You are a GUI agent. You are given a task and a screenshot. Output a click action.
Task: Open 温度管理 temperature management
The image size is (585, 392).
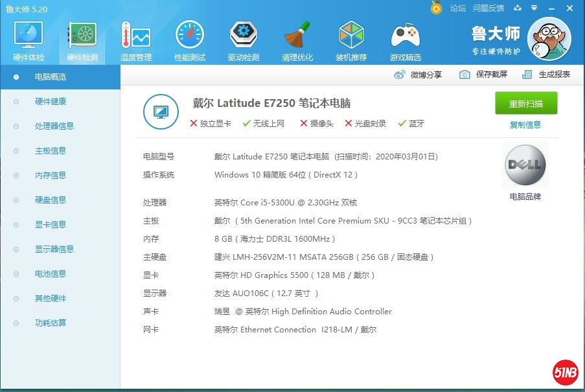click(x=136, y=40)
